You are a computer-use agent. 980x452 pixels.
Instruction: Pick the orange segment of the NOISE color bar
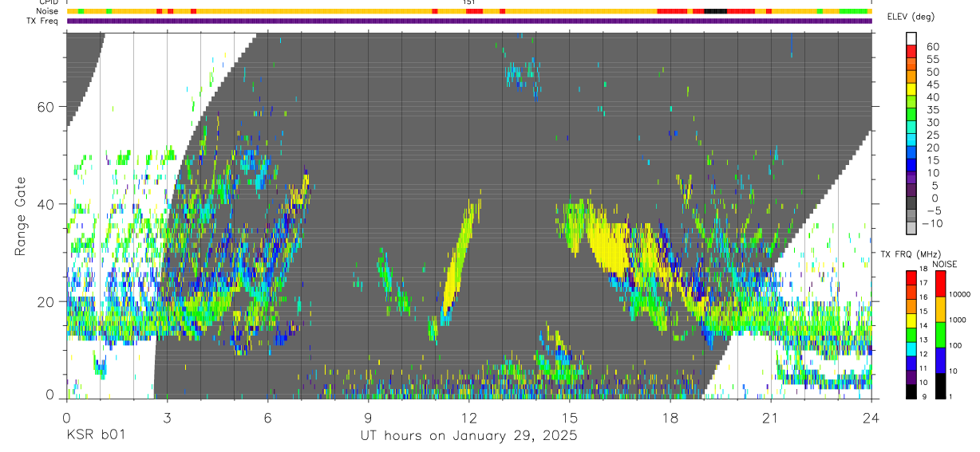click(940, 309)
